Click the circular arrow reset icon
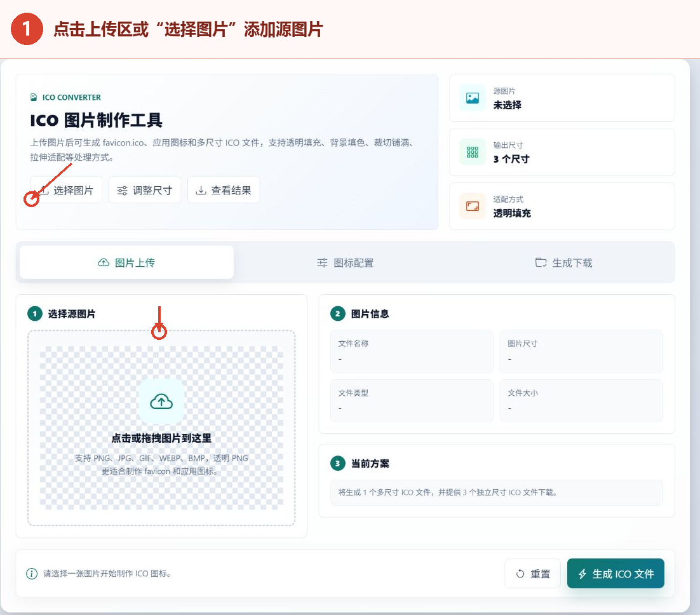The width and height of the screenshot is (700, 615). [x=520, y=574]
